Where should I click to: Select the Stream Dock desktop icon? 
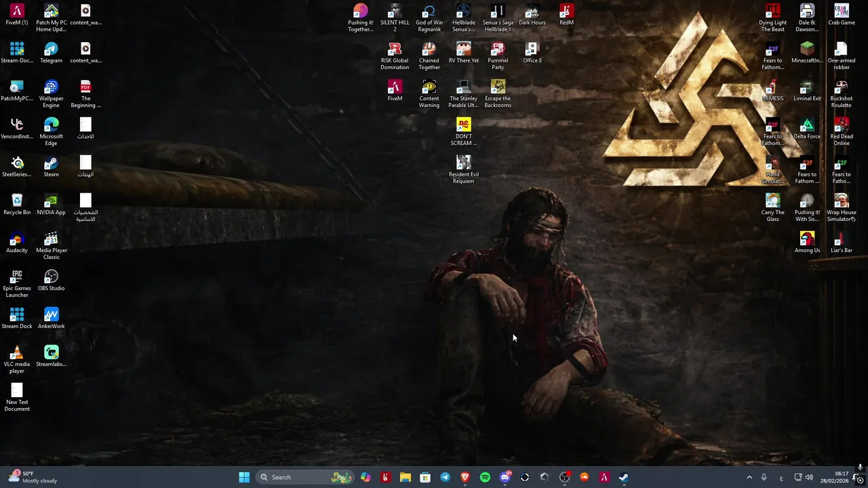(17, 319)
